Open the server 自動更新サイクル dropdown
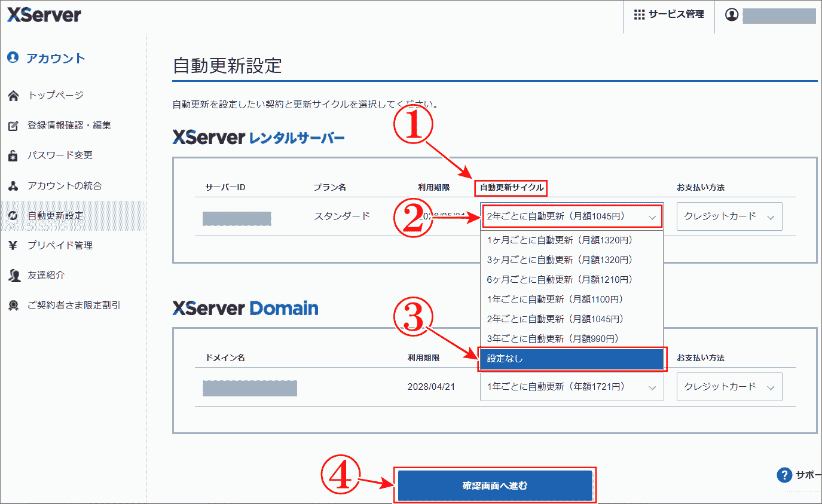 [571, 216]
